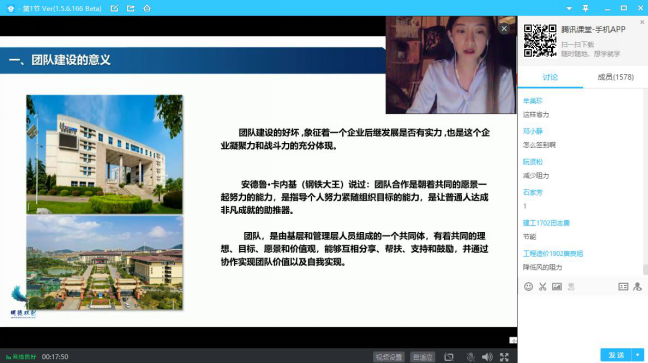
Task: Open the title bar dropdown triangle menu
Action: click(569, 8)
